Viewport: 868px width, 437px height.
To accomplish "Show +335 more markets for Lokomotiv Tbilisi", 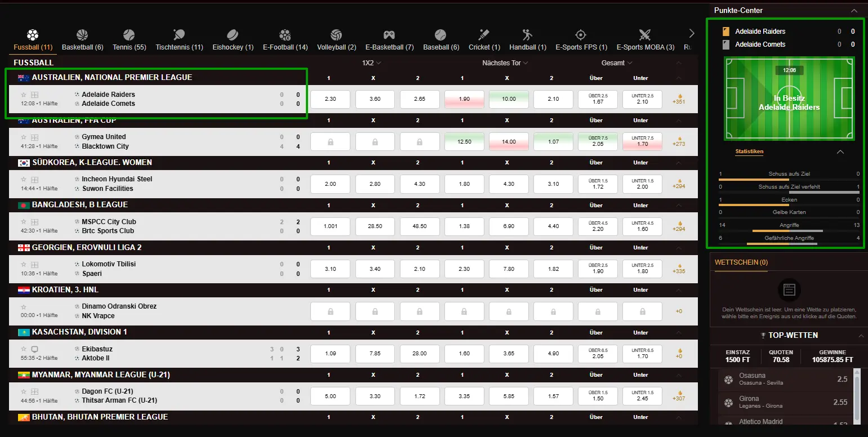I will click(x=679, y=269).
